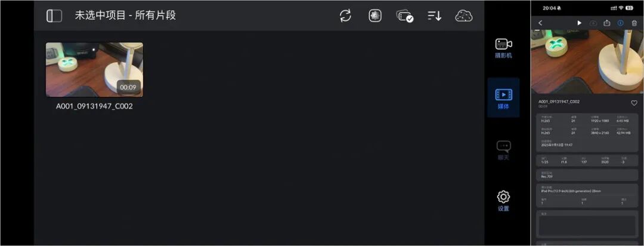Click the sync refresh arrows icon

tap(345, 16)
